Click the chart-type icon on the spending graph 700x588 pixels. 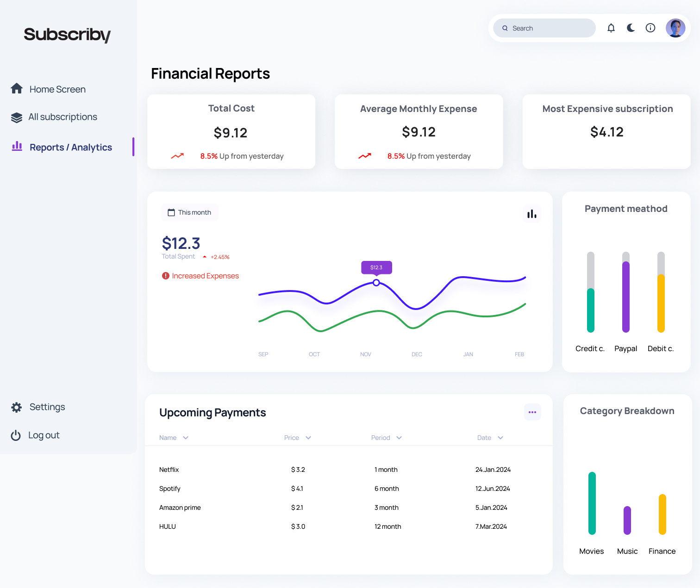[x=531, y=213]
